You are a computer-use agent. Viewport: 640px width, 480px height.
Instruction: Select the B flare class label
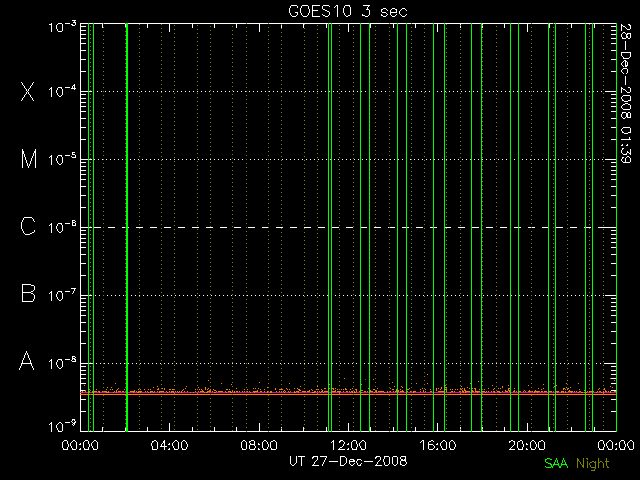tap(28, 293)
